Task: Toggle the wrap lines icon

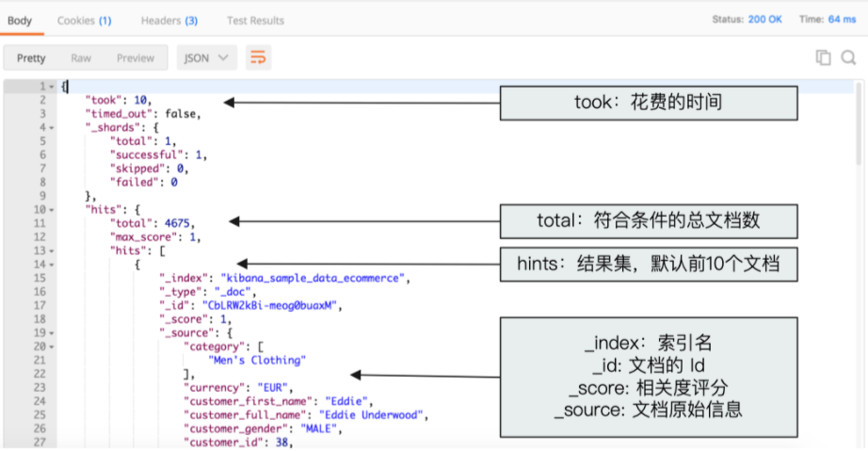Action: click(258, 57)
